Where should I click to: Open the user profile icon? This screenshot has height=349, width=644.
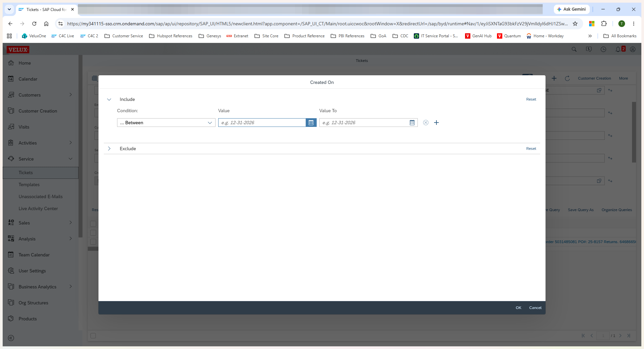point(633,49)
